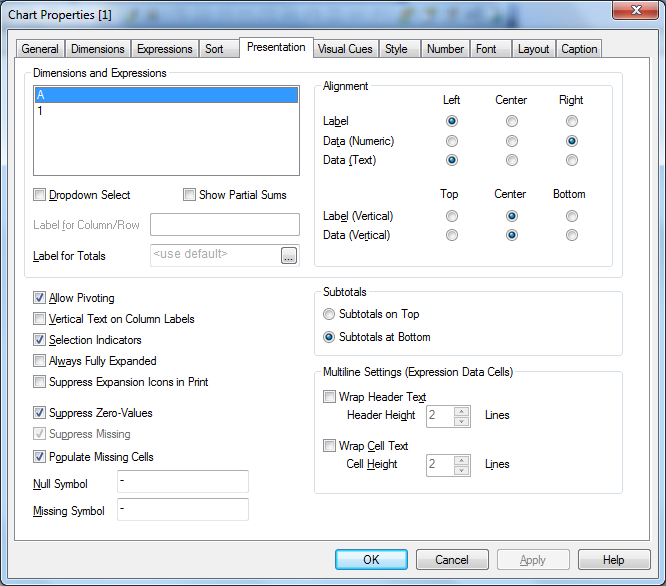Set Label (Vertical) alignment to Center
The height and width of the screenshot is (586, 666).
(512, 216)
